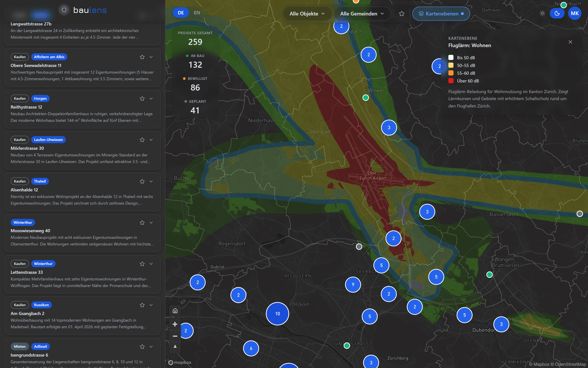Expand Mörlerstrasse 30 card

[x=151, y=140]
